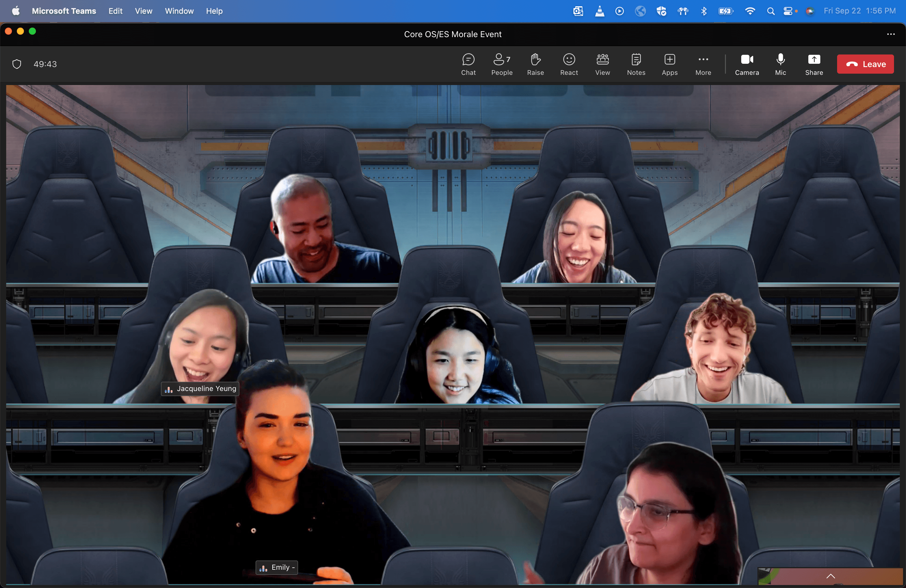The height and width of the screenshot is (588, 906).
Task: Click the Jacqueline Yeung name label
Action: click(x=200, y=389)
